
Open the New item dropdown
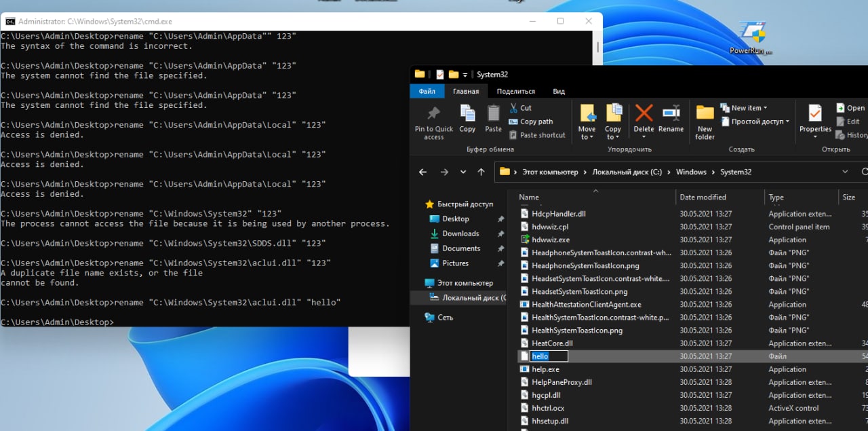pyautogui.click(x=743, y=108)
